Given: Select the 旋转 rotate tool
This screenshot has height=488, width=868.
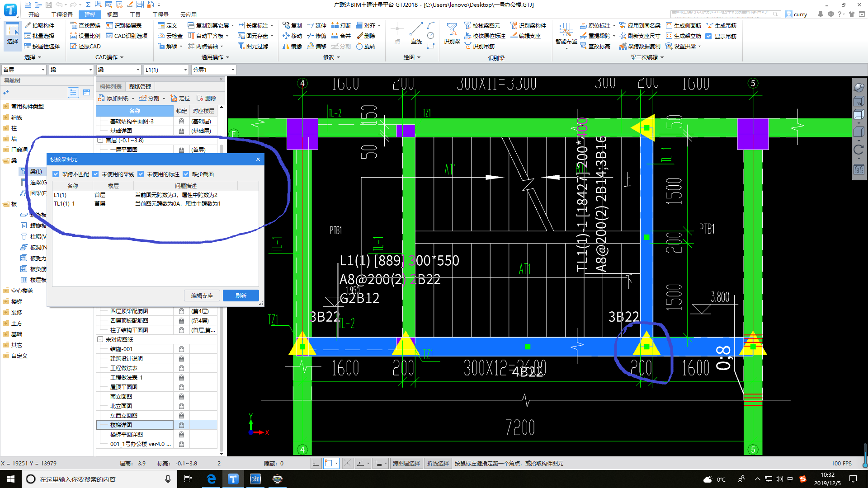Looking at the screenshot, I should coord(366,46).
